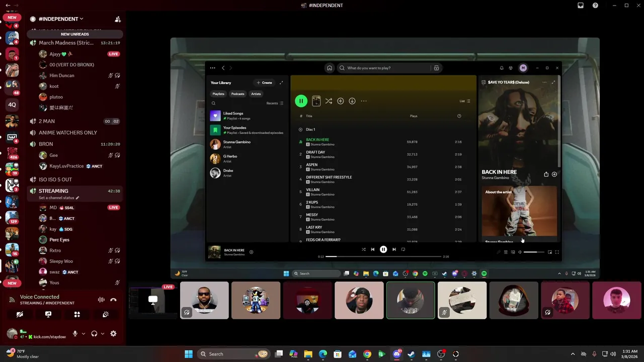Select Podcasts filter chip in Spotify library
The image size is (644, 362).
(237, 94)
